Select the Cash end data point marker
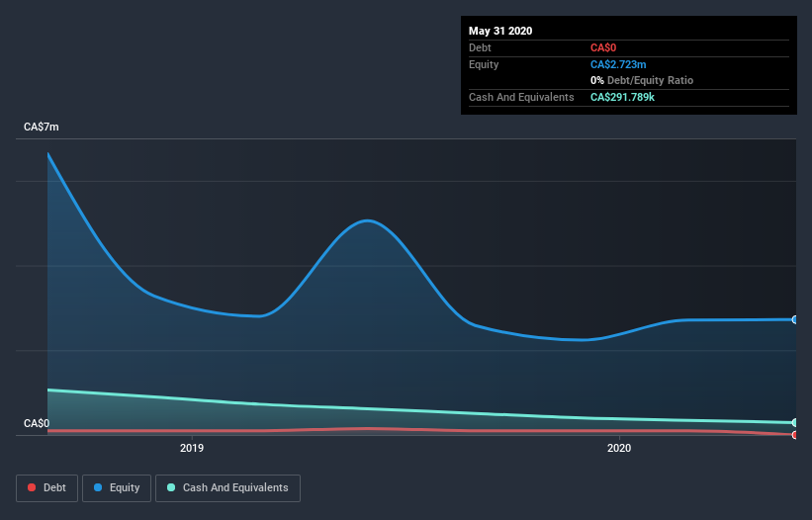 (x=795, y=423)
